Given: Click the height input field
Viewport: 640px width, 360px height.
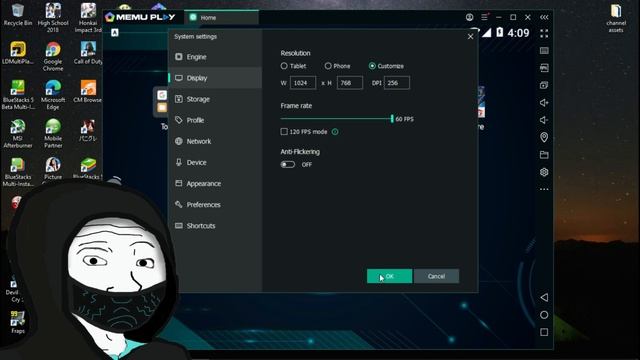Looking at the screenshot, I should [350, 83].
